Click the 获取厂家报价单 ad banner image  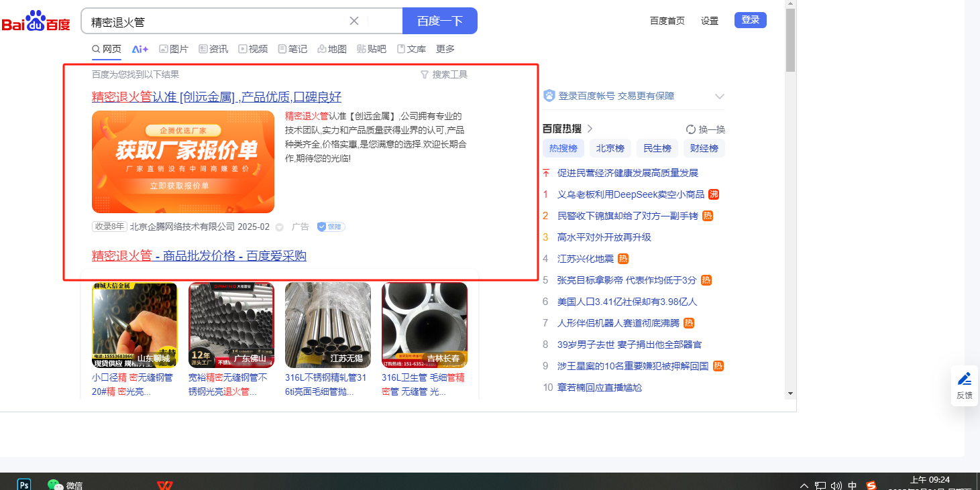coord(183,162)
